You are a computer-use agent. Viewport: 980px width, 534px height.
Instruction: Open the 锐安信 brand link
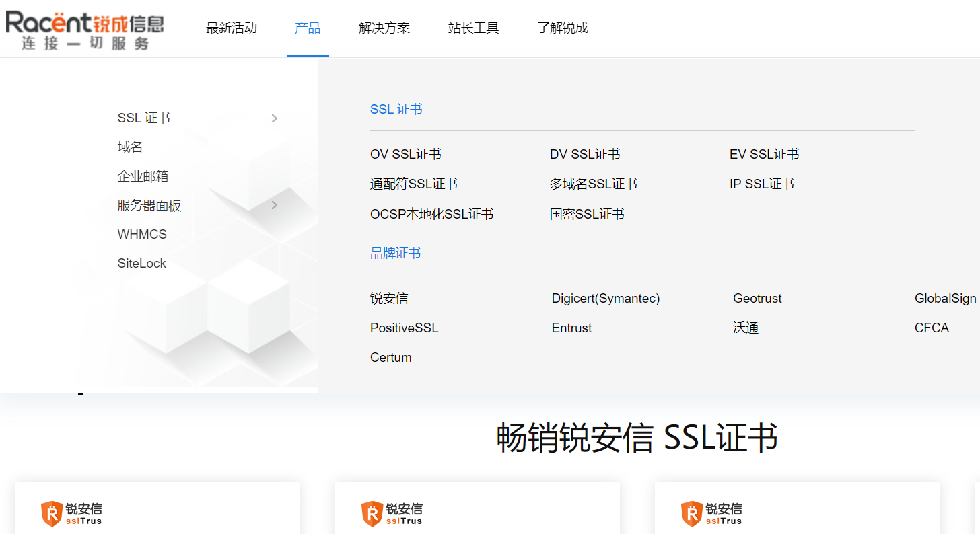(389, 298)
